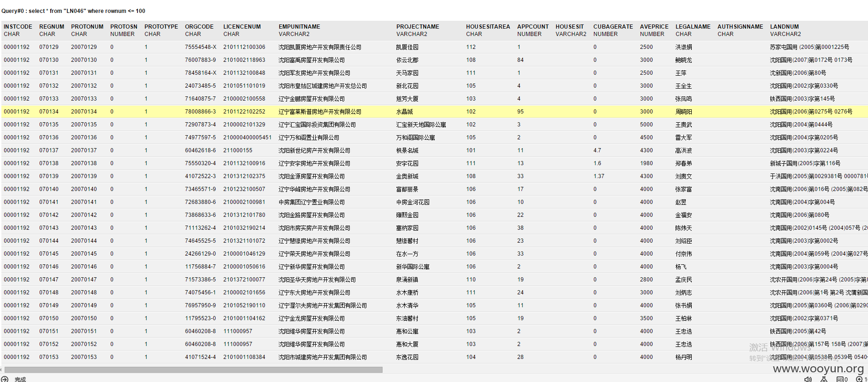Select LANDNUM cell 铁西国用(2005)第42号

[x=798, y=331]
